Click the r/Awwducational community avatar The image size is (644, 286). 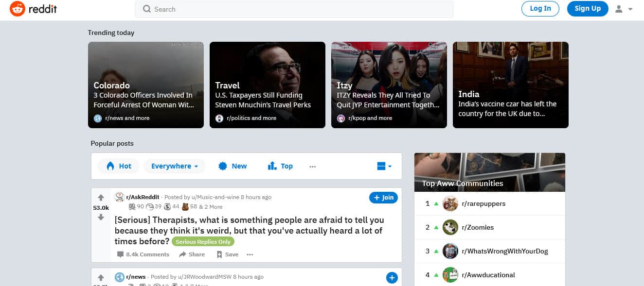[450, 275]
